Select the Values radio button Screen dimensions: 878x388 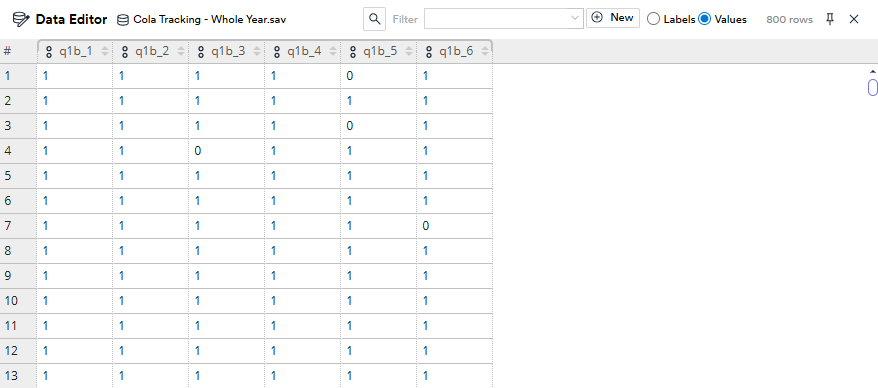click(704, 19)
